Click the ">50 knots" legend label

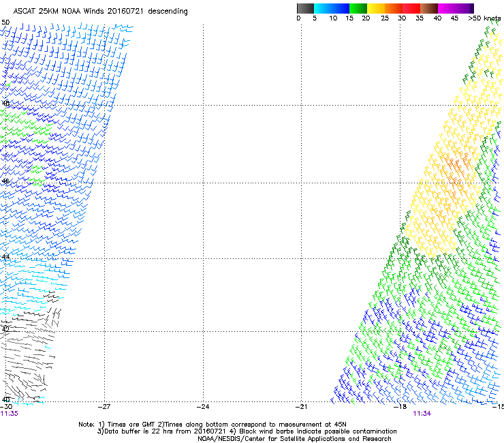click(484, 18)
